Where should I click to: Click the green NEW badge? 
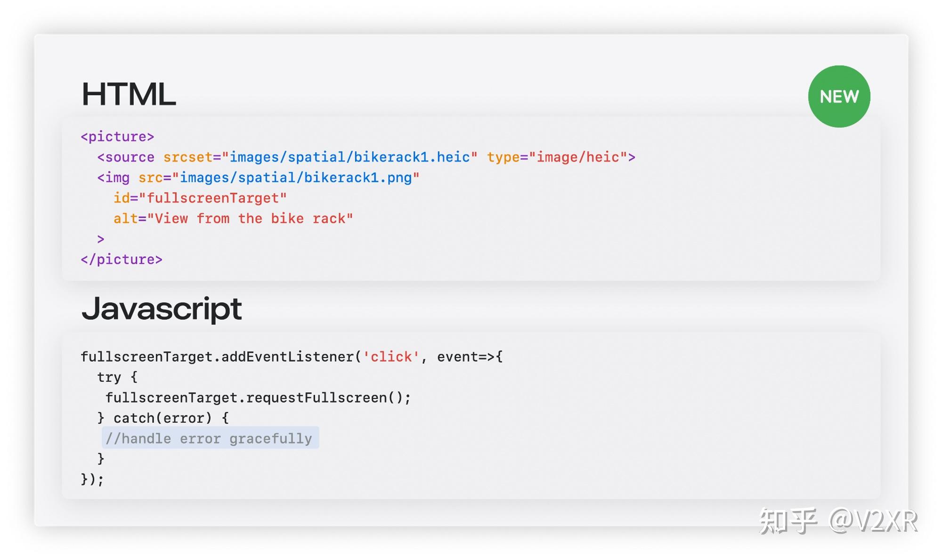click(839, 97)
